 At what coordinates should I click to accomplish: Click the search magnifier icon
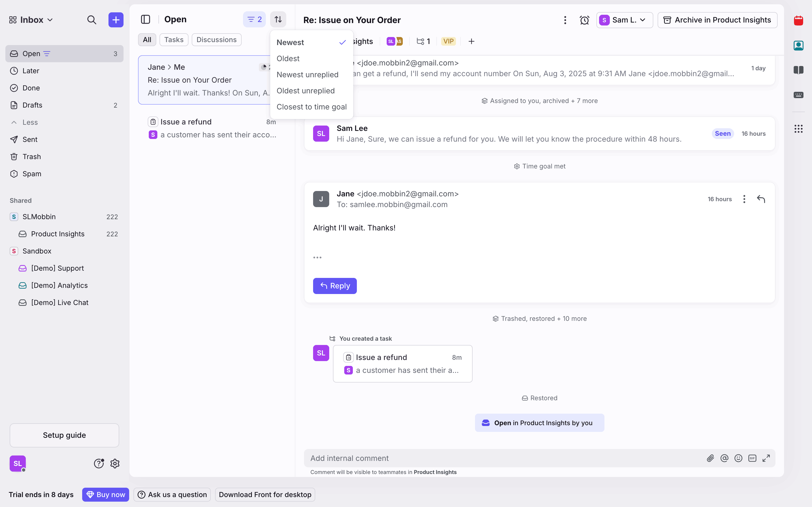[92, 20]
